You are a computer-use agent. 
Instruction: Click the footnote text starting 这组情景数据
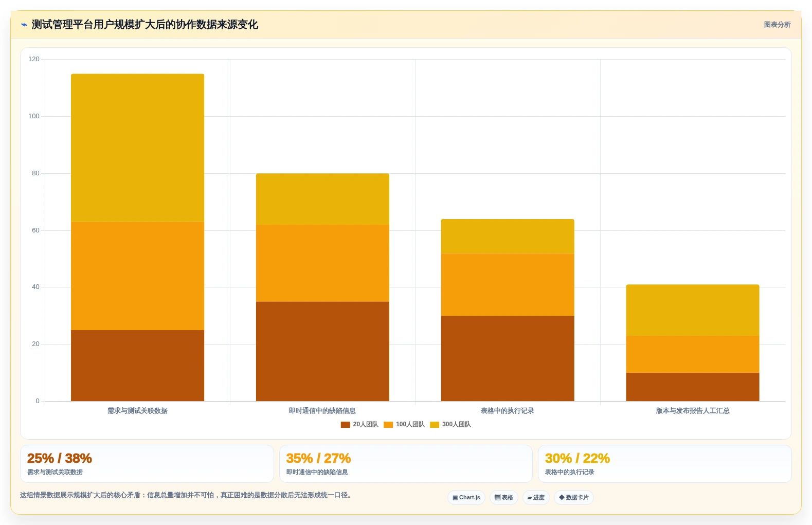tap(187, 495)
